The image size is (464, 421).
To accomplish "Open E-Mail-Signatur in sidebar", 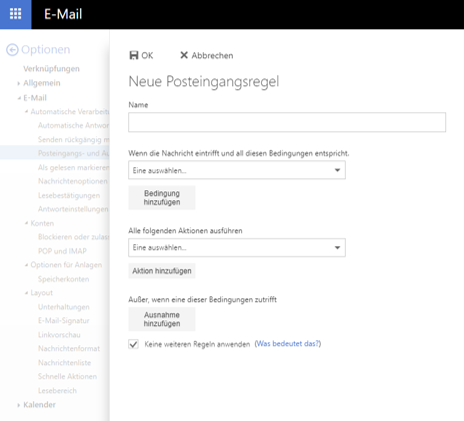I will pos(63,321).
